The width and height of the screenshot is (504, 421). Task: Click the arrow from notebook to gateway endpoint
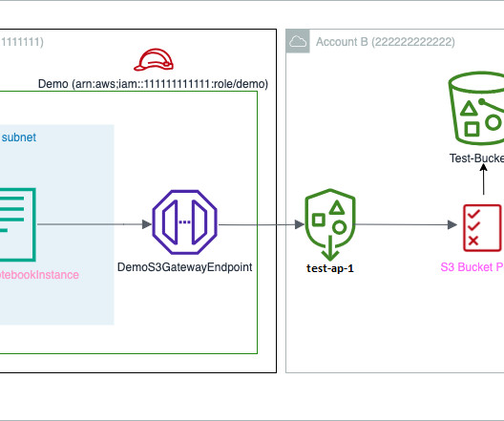tap(94, 224)
